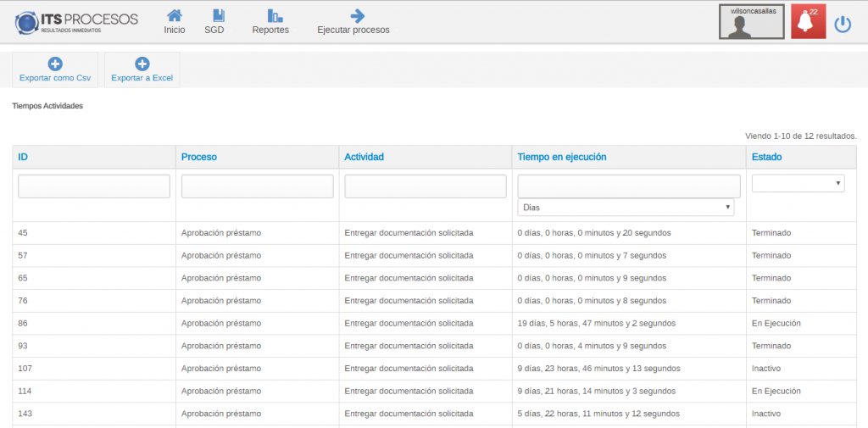Viewport: 868px width, 428px height.
Task: Open notifications bell with 22 alerts
Action: click(x=808, y=22)
